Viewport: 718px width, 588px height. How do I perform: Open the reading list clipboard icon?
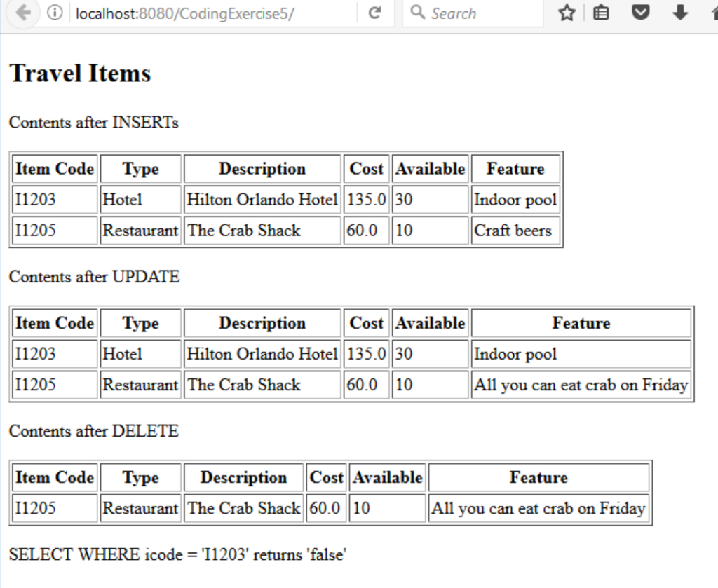(x=601, y=12)
